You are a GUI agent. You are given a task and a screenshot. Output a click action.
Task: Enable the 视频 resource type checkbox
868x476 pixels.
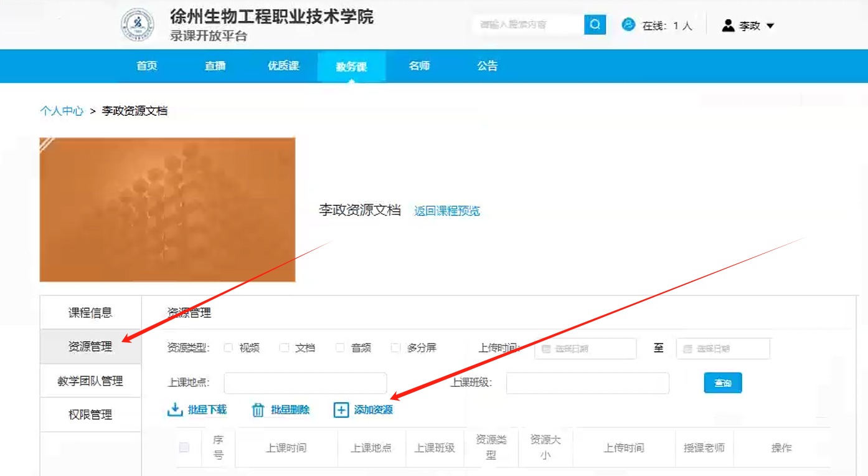coord(229,348)
